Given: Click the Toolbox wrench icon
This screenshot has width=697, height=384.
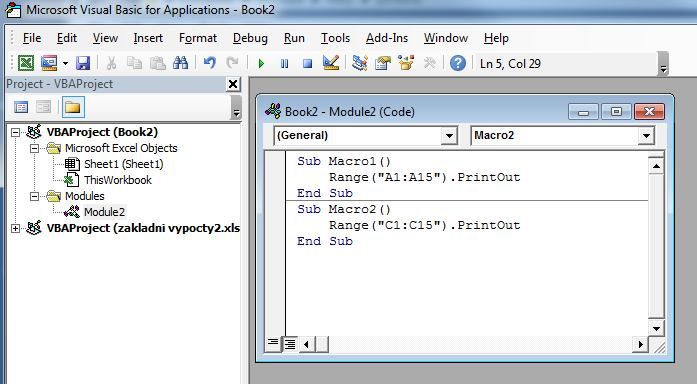Looking at the screenshot, I should pyautogui.click(x=429, y=63).
